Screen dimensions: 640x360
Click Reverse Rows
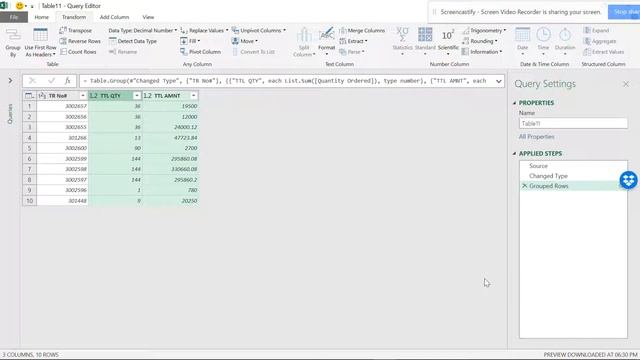click(80, 41)
